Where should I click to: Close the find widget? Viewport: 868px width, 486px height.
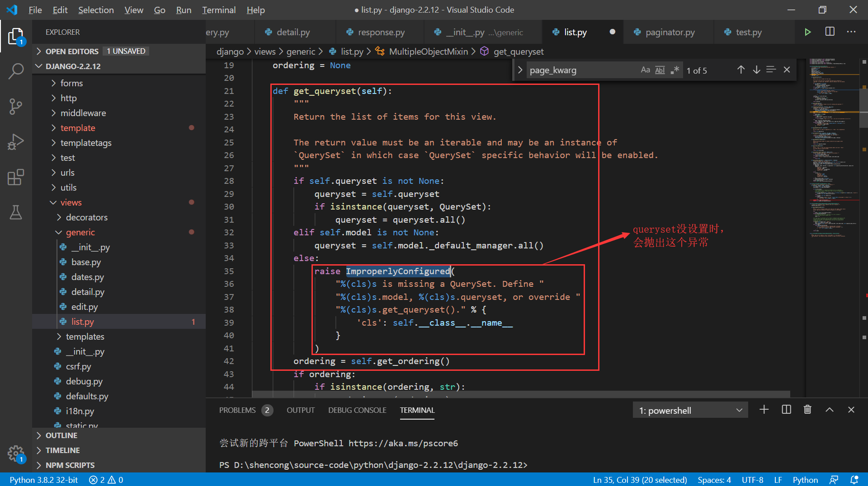coord(787,70)
